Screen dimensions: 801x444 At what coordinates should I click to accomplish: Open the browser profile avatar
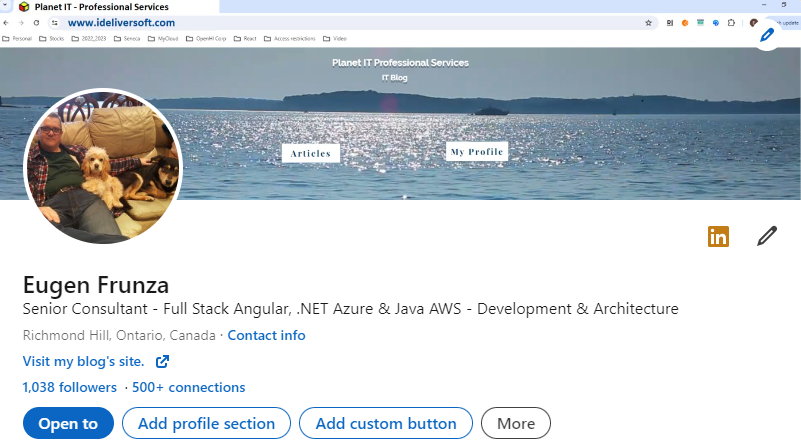point(753,23)
